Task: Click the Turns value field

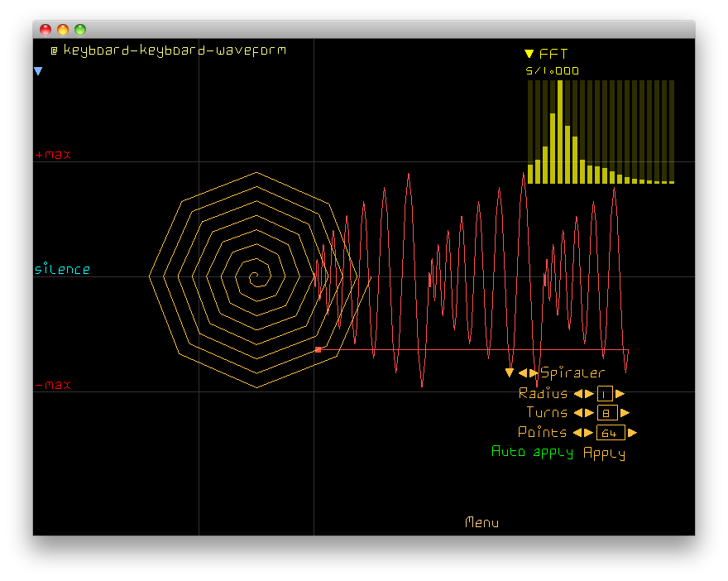Action: [607, 413]
